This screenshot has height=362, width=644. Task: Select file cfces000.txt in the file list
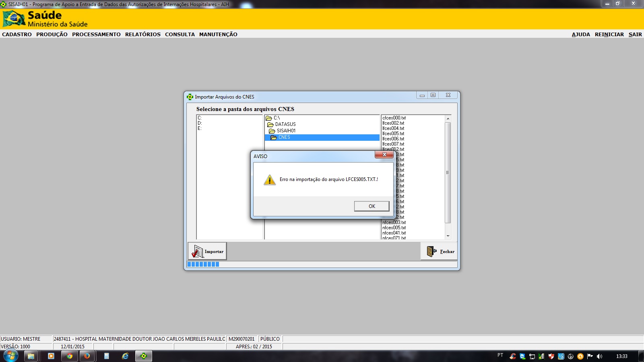coord(394,118)
